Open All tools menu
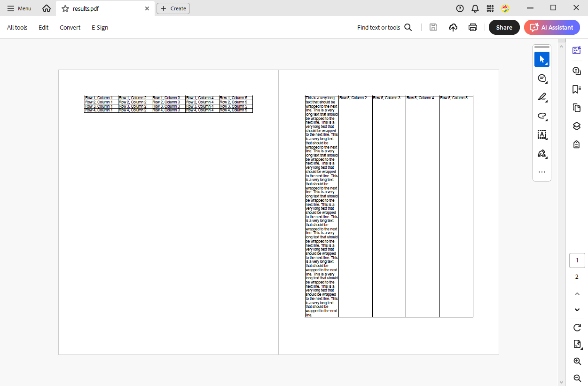588x386 pixels. coord(17,27)
